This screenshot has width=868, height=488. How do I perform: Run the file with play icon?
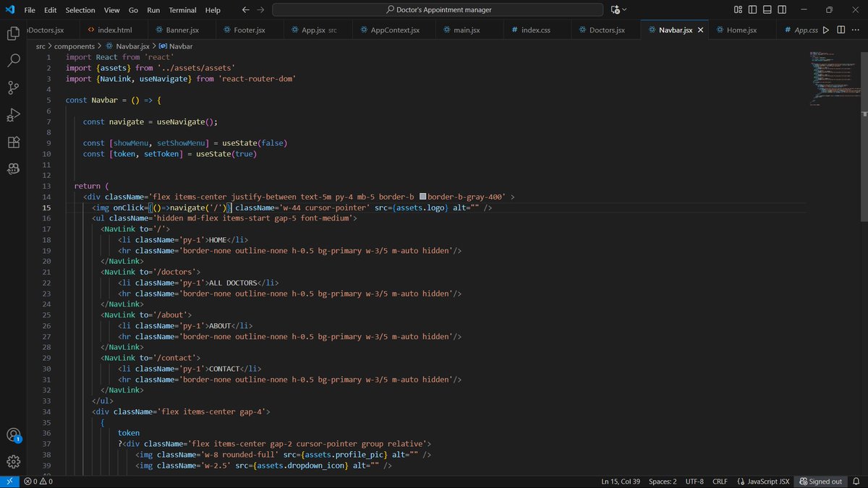click(826, 30)
